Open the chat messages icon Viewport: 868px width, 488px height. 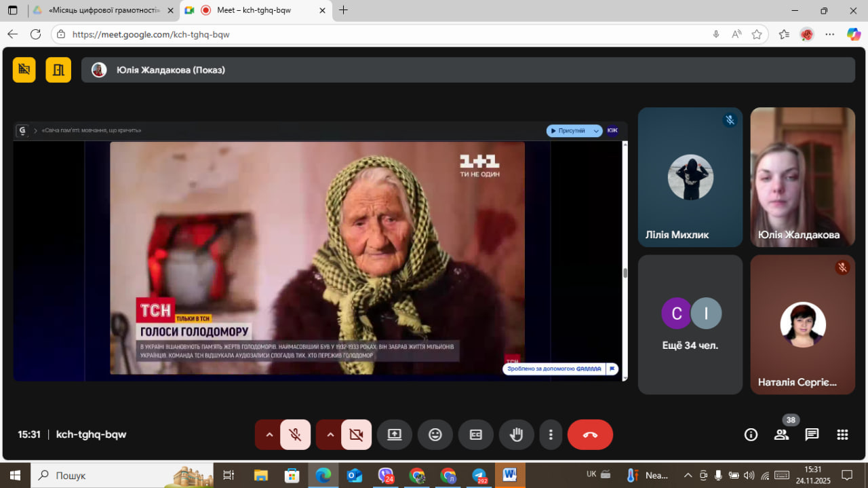812,435
